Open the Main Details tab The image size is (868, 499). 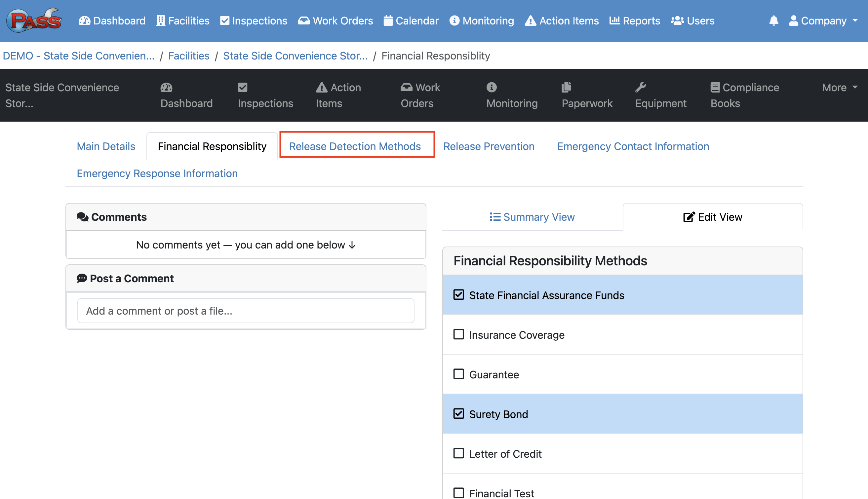(105, 146)
